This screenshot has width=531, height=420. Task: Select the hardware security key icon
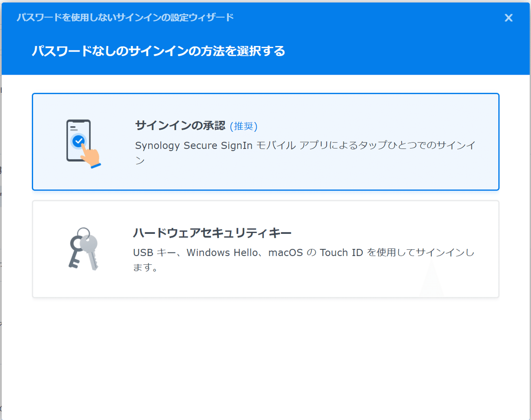(83, 248)
